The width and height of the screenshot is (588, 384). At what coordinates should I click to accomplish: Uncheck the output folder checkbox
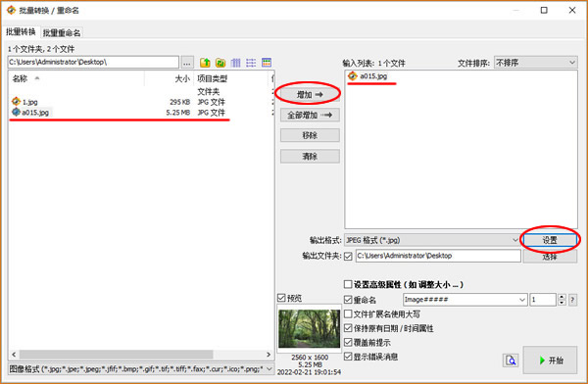coord(348,256)
